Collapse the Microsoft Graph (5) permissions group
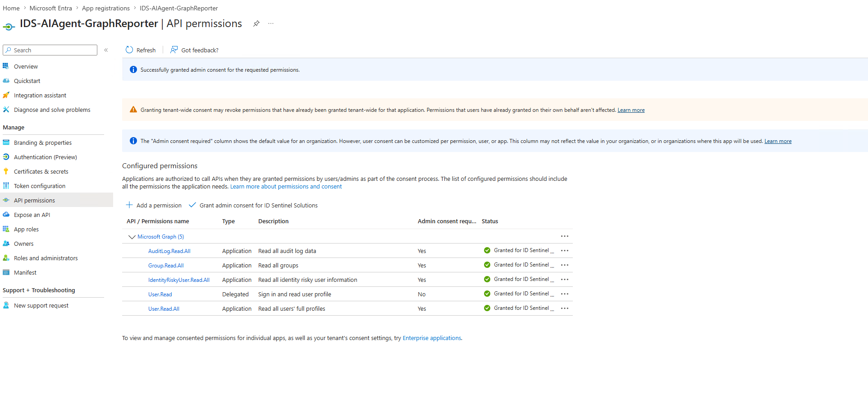Viewport: 868px width, 414px height. (x=132, y=237)
